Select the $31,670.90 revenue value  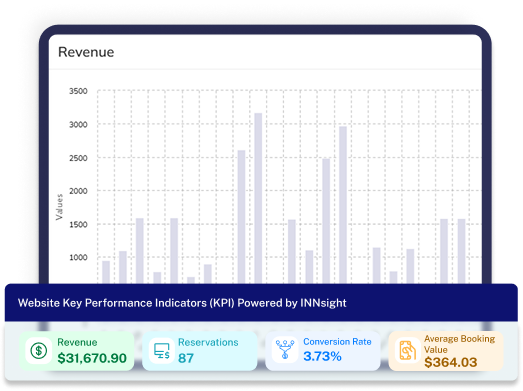click(92, 358)
